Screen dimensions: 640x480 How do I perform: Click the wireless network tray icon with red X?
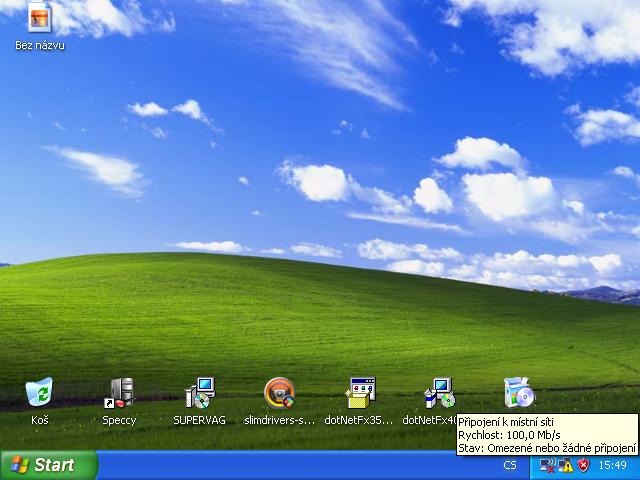click(548, 466)
